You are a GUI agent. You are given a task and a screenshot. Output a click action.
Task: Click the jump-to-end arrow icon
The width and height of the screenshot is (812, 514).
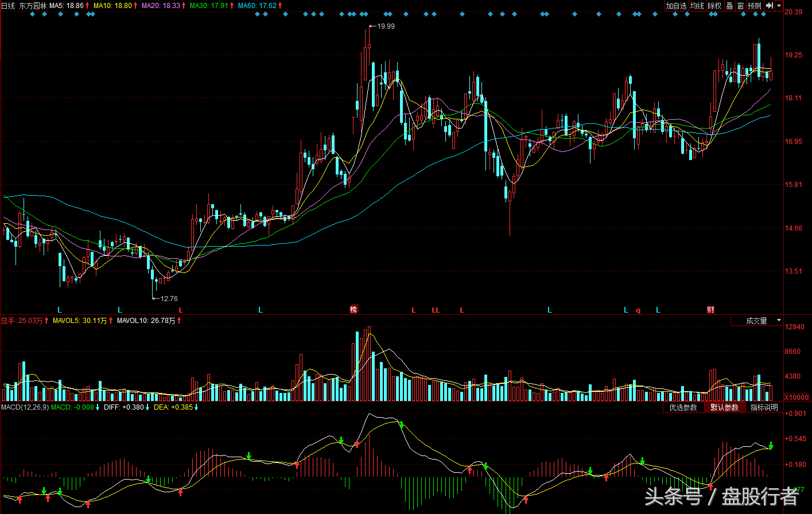pos(770,6)
